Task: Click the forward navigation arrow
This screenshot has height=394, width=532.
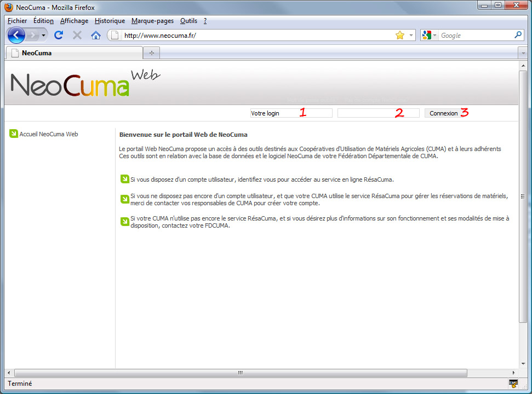Action: [32, 35]
